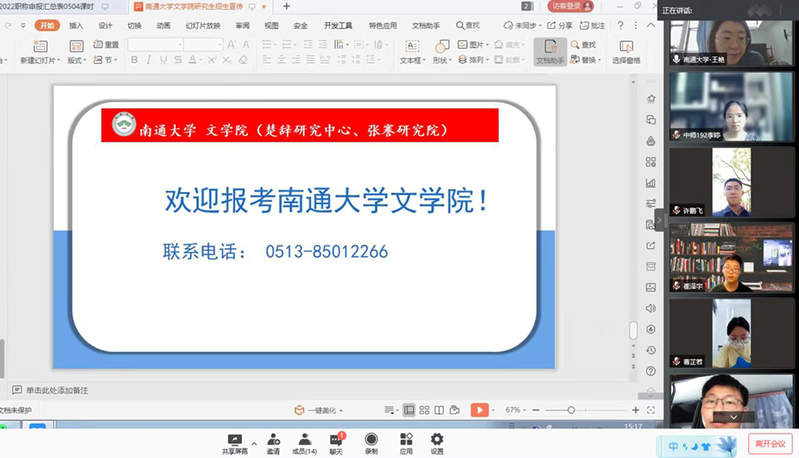Screen dimensions: 799x458
Task: Click the zoom in plus button
Action: pyautogui.click(x=635, y=410)
